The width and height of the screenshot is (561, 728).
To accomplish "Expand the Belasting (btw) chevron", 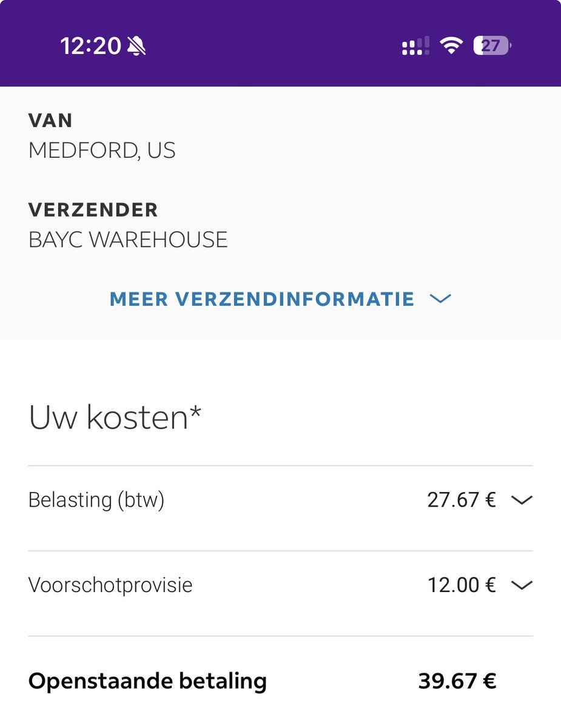I will click(x=522, y=500).
